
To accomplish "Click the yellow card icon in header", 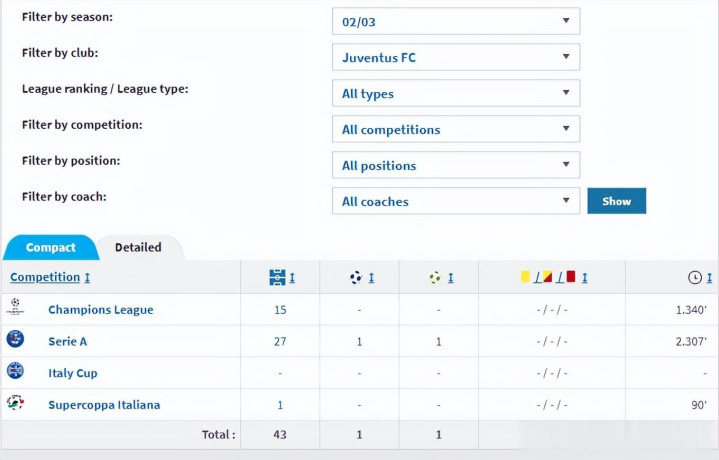I will click(x=525, y=276).
